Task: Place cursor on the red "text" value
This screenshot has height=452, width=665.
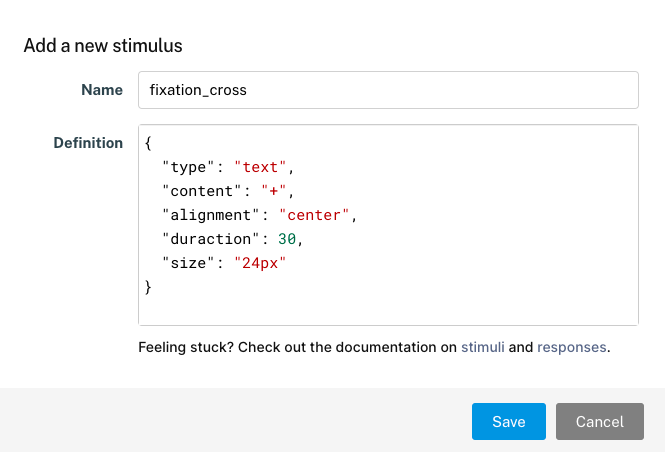Action: point(260,167)
